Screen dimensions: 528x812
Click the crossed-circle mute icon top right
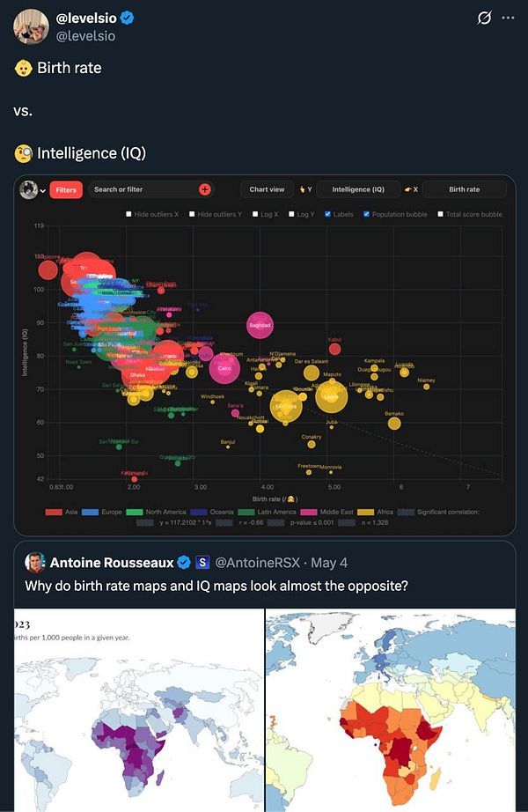484,18
